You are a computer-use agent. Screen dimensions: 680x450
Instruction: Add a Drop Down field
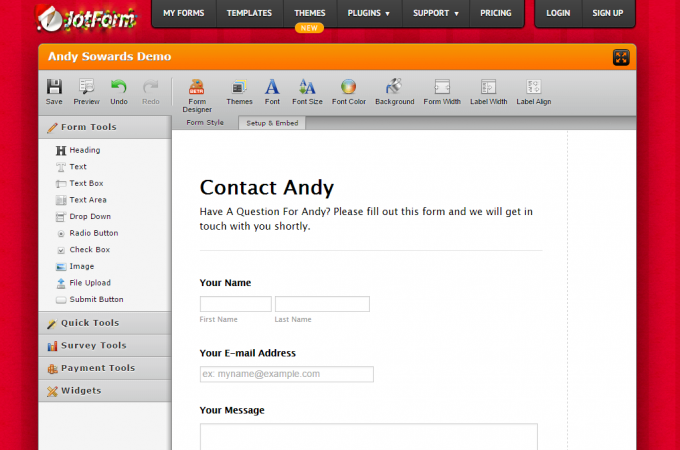click(83, 216)
